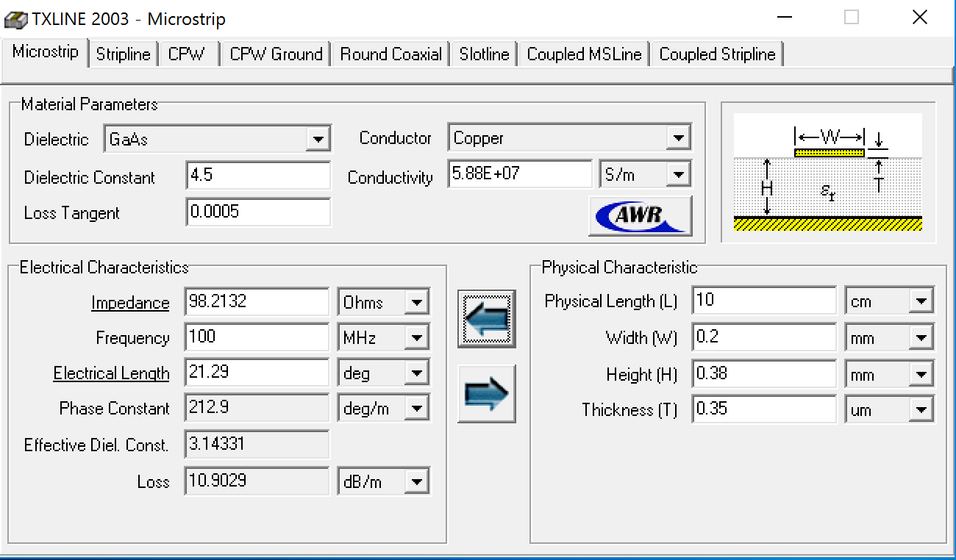Click the right blue arrow analyze button
The height and width of the screenshot is (560, 956).
coord(486,394)
